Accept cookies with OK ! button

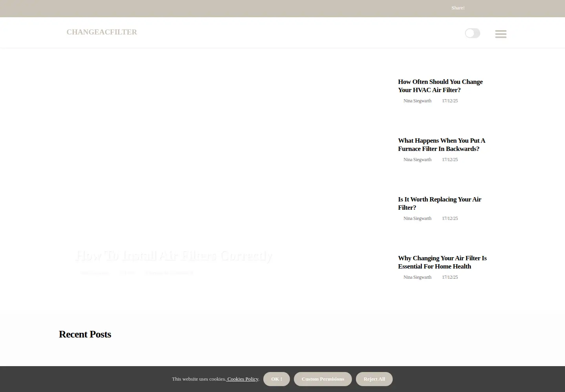click(277, 379)
